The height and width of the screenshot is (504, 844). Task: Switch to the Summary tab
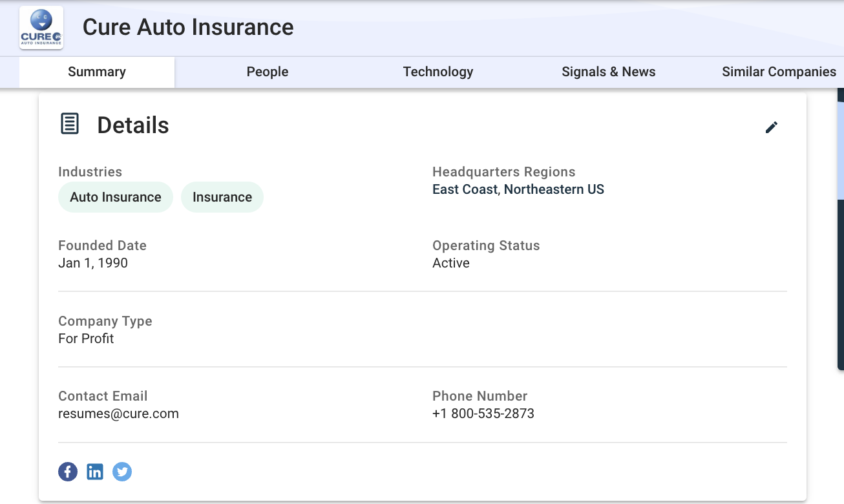point(97,72)
